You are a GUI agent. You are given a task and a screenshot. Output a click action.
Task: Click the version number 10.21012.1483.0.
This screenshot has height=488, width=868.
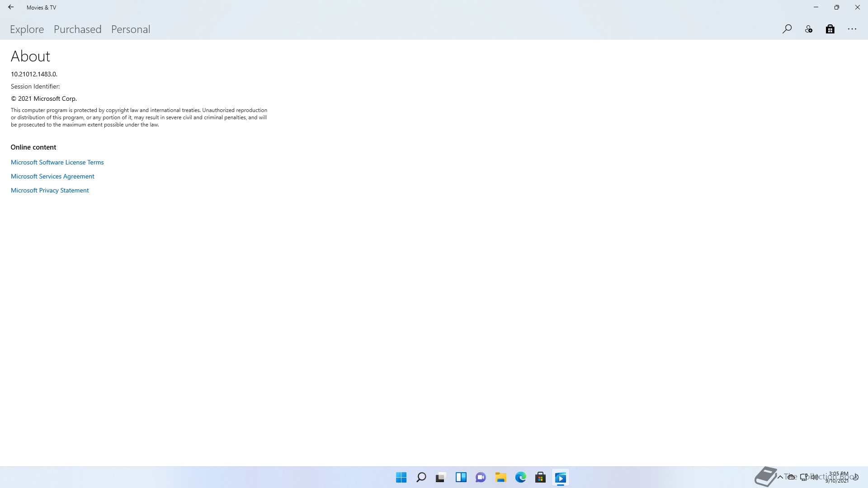(x=34, y=74)
